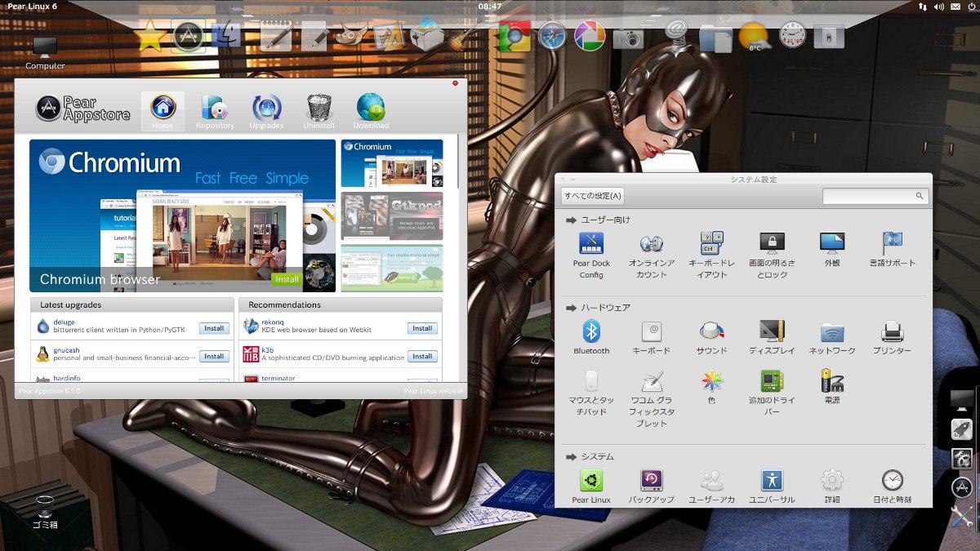Install Chromium browser from the banner
The image size is (980, 551).
pyautogui.click(x=287, y=279)
